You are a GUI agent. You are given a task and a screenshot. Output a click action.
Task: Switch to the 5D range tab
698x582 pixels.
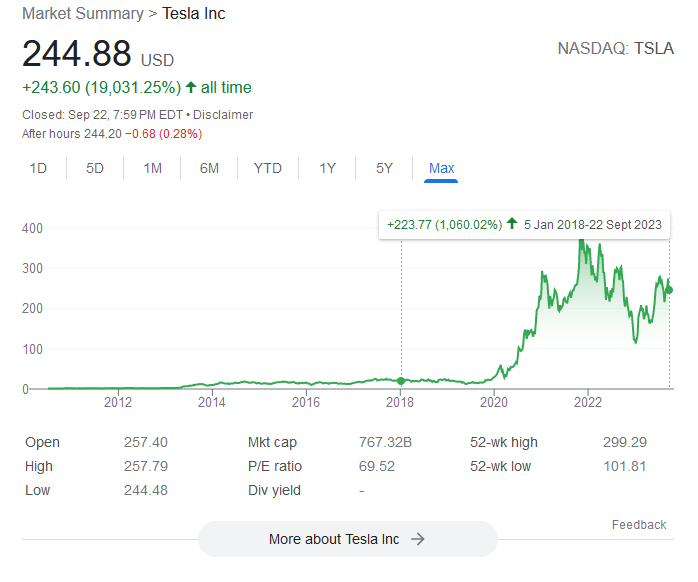tap(95, 168)
